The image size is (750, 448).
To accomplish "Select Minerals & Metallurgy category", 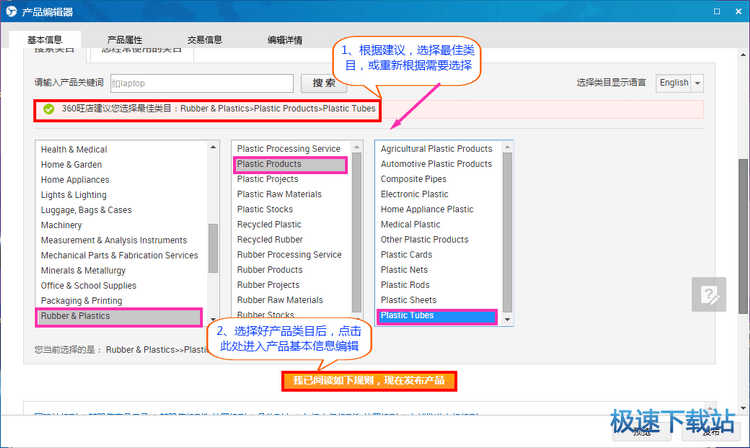I will tap(83, 270).
